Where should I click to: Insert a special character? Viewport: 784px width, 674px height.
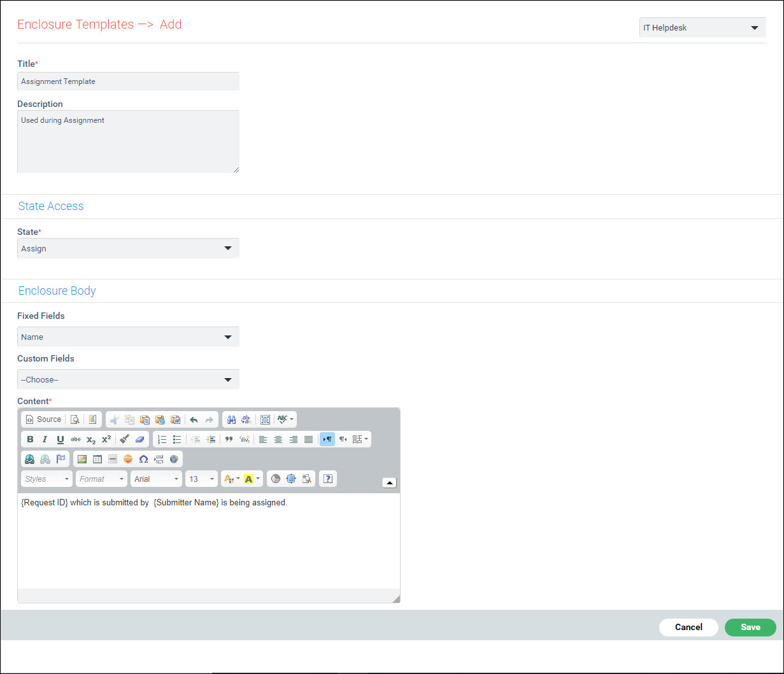(145, 459)
